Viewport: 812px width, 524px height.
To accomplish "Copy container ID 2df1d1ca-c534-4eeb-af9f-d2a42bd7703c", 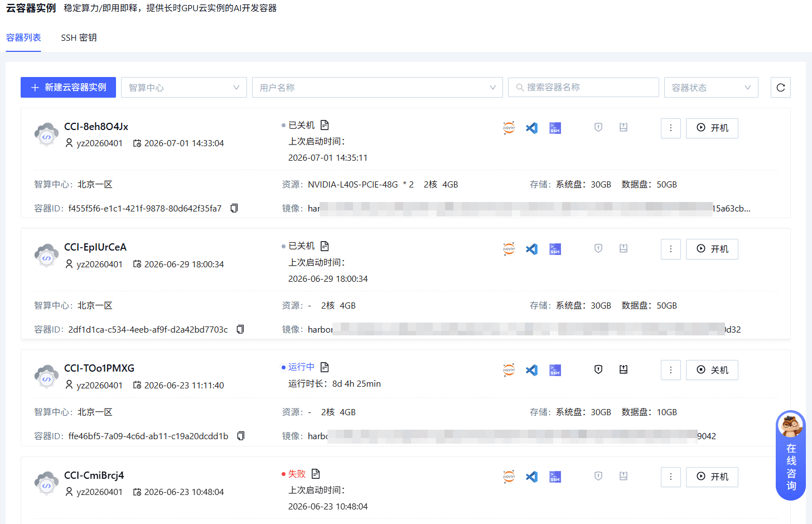I will pos(240,329).
